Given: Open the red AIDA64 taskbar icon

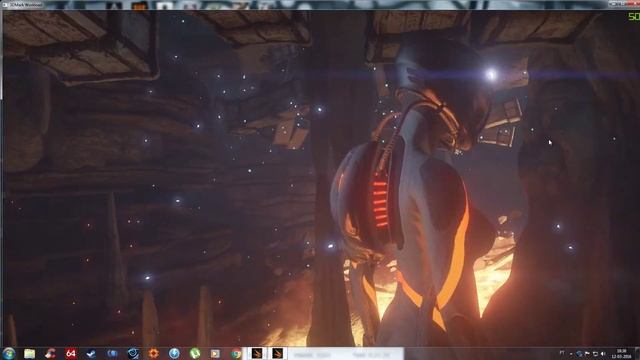Looking at the screenshot, I should pyautogui.click(x=71, y=353).
